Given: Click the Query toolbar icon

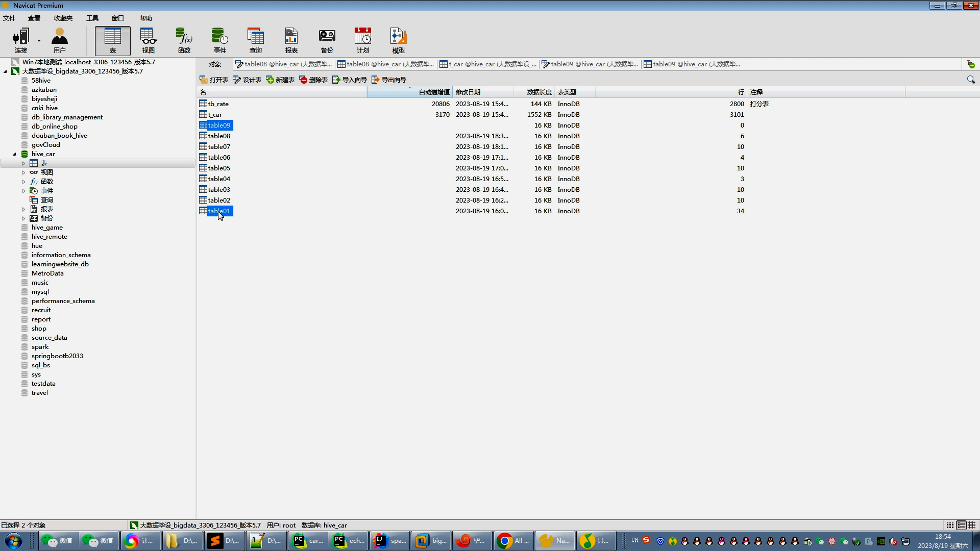Looking at the screenshot, I should 255,40.
